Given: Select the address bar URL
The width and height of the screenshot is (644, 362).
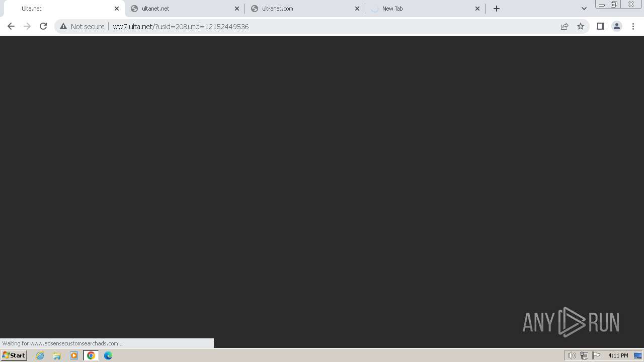Looking at the screenshot, I should [181, 27].
